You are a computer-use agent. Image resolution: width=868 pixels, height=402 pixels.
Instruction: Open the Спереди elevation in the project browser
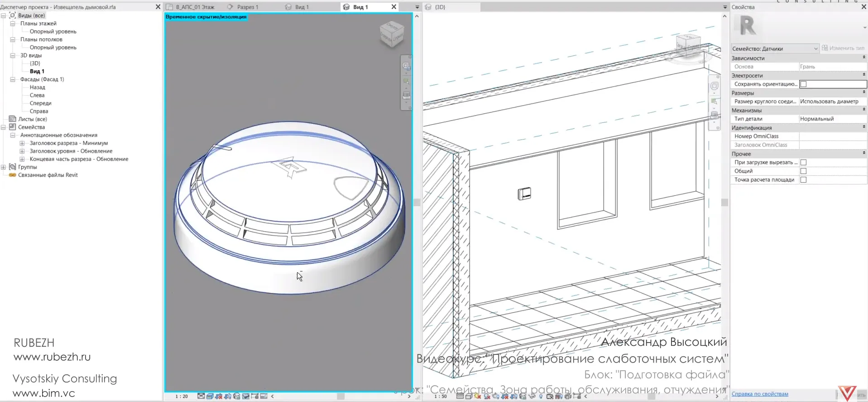tap(40, 103)
